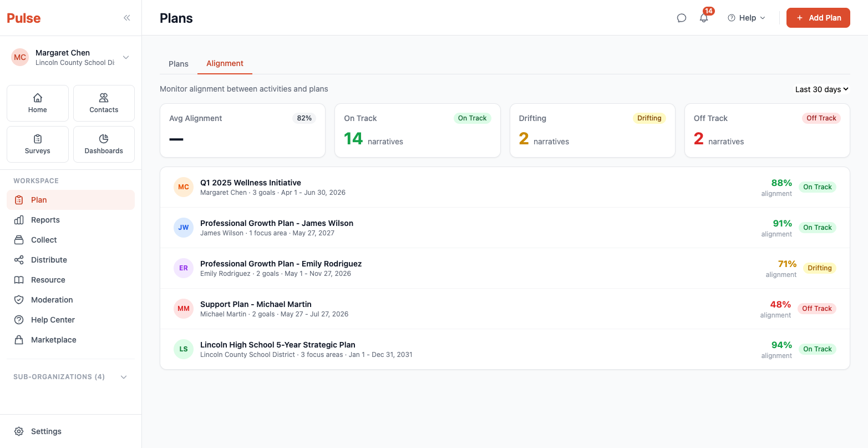Collapse the sidebar with double-chevron icon

pos(127,18)
